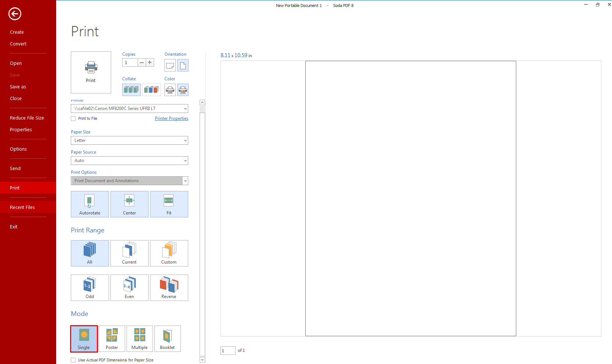Viewport: 612px width, 364px height.
Task: Choose Booklet print mode
Action: [167, 339]
